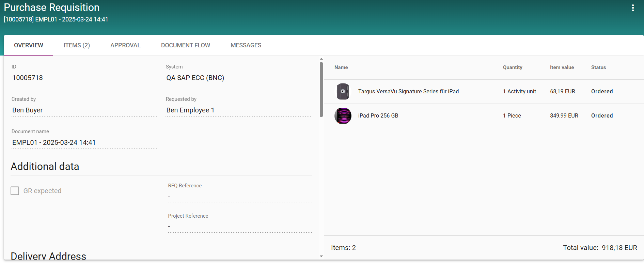Click the Project Reference field
Viewport: 644px width, 264px height.
tap(239, 226)
